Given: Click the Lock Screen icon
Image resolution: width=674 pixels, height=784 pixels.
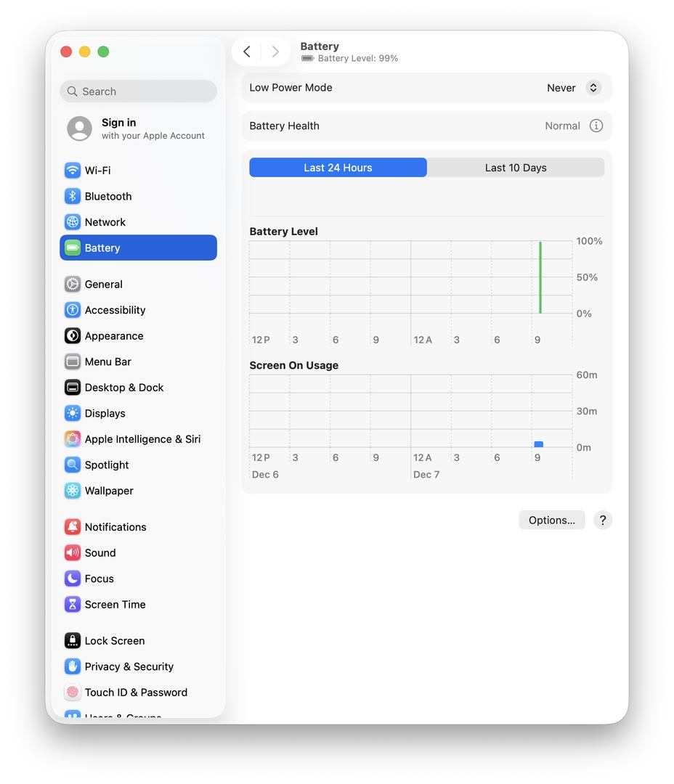Looking at the screenshot, I should click(73, 640).
